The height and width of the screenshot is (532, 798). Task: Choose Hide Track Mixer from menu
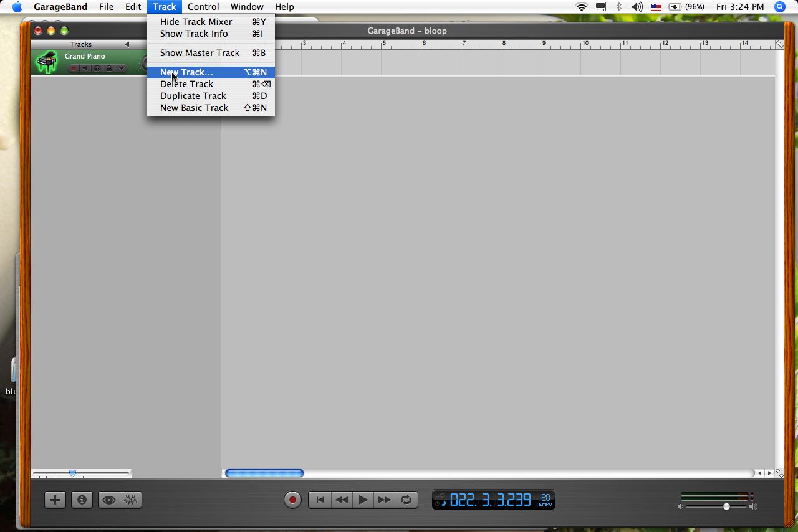click(211, 22)
